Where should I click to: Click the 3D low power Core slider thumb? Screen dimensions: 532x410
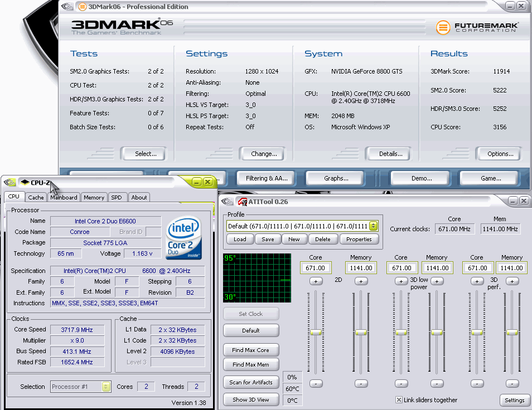pyautogui.click(x=401, y=332)
